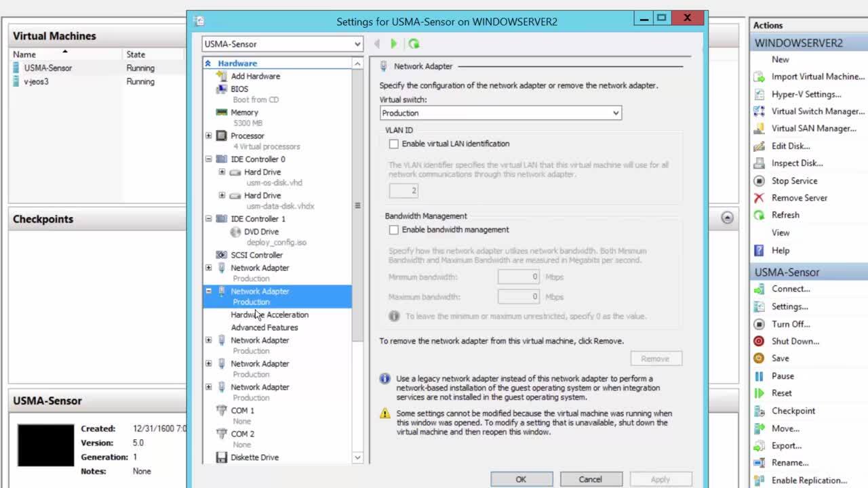Click Save in USMA-Sensor actions
This screenshot has height=488, width=868.
click(780, 359)
